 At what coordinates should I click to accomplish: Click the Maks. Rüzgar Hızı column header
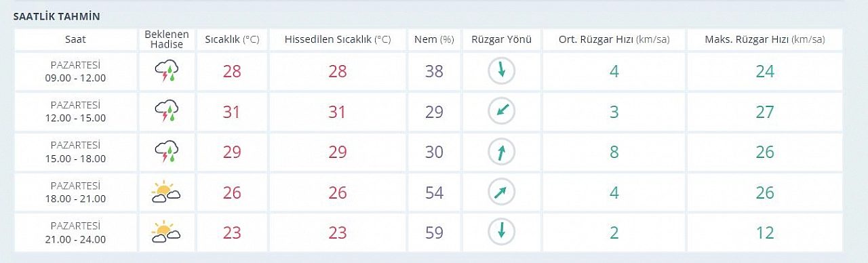tap(765, 39)
